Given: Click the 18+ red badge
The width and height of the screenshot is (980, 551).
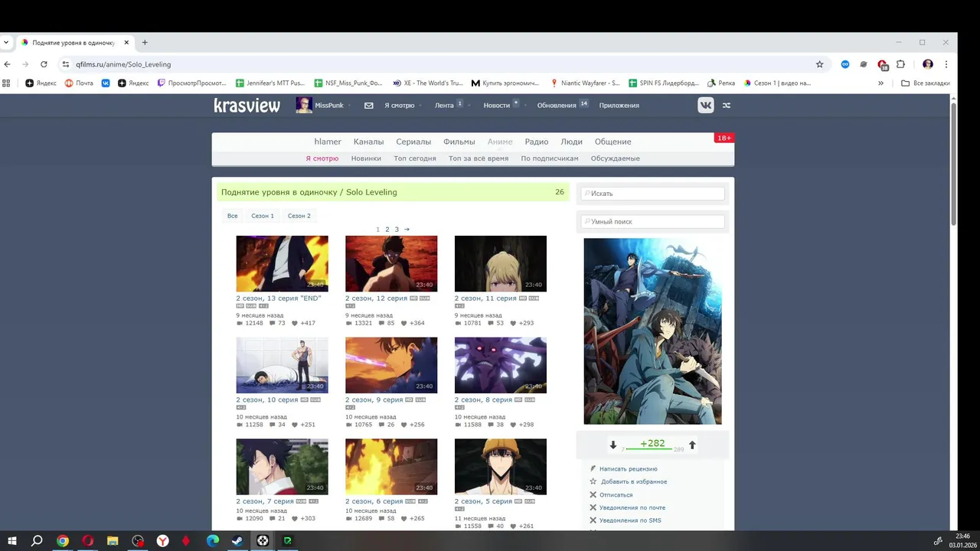Looking at the screenshot, I should point(724,138).
